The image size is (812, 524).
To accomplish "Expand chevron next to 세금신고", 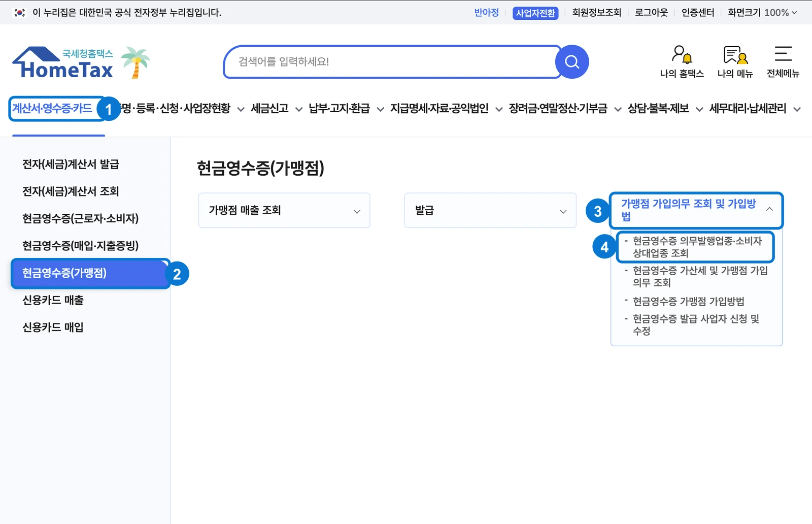I will pyautogui.click(x=299, y=109).
